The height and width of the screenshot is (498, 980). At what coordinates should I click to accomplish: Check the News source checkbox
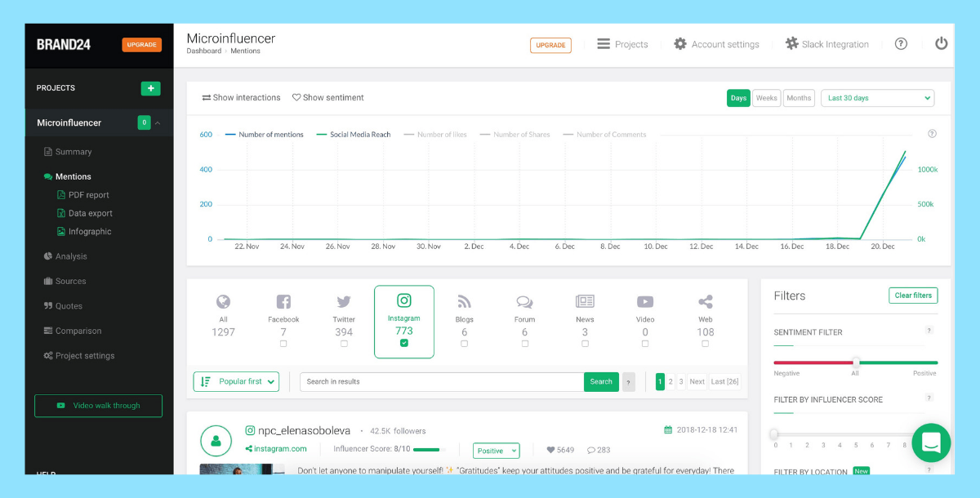[585, 344]
